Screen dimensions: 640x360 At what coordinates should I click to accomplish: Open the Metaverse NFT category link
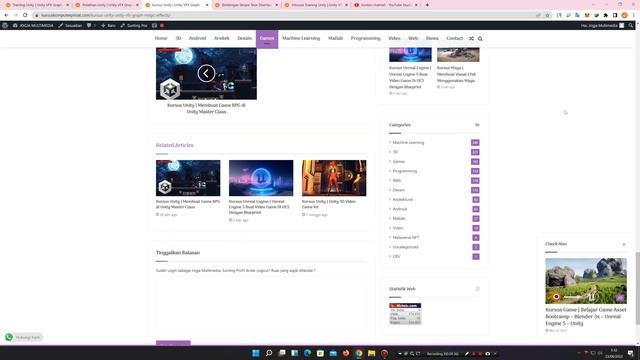pyautogui.click(x=406, y=238)
